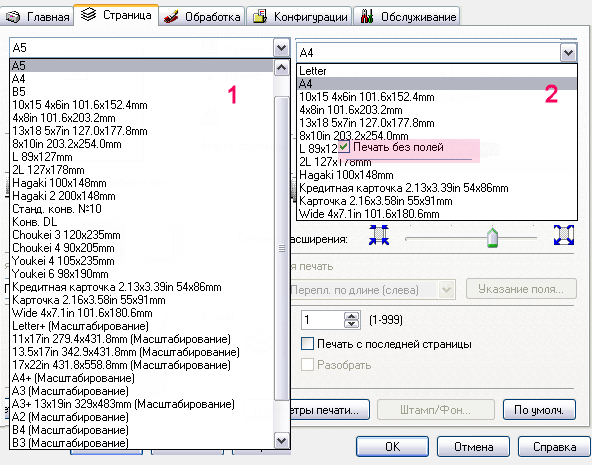Toggle Печать без полей checkbox
Screen dimensions: 592x465
pyautogui.click(x=344, y=146)
